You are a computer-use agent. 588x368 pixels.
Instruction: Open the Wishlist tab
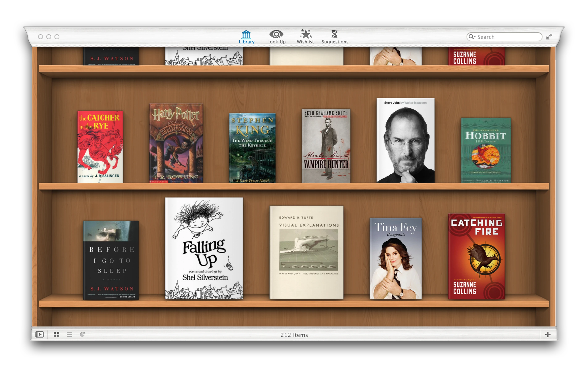point(305,37)
